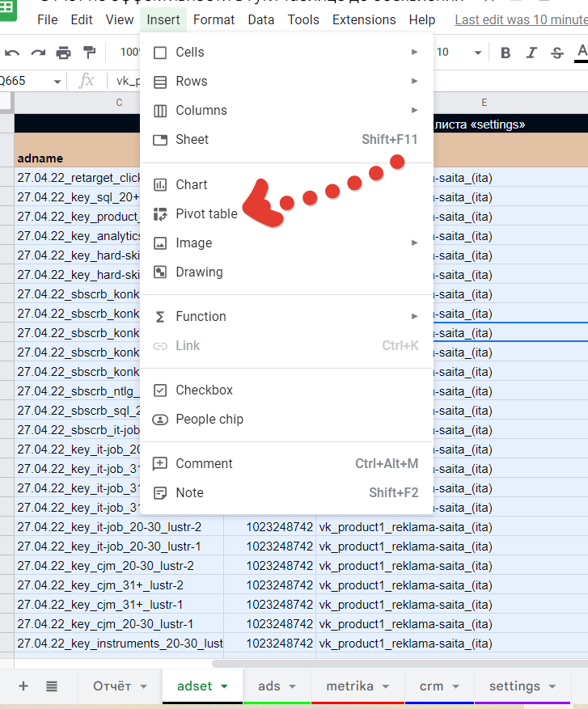Viewport: 588px width, 709px height.
Task: Open the metrika tab dropdown arrow
Action: [x=385, y=686]
